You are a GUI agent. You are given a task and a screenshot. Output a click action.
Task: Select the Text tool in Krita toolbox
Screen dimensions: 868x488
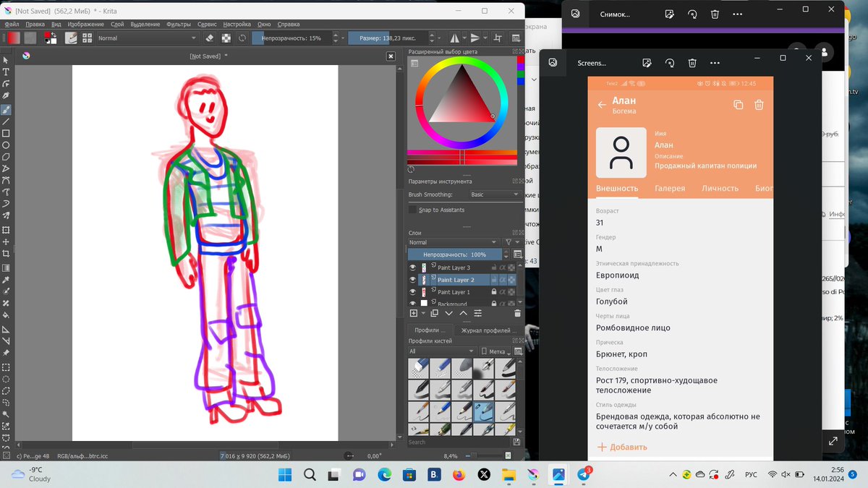(6, 72)
